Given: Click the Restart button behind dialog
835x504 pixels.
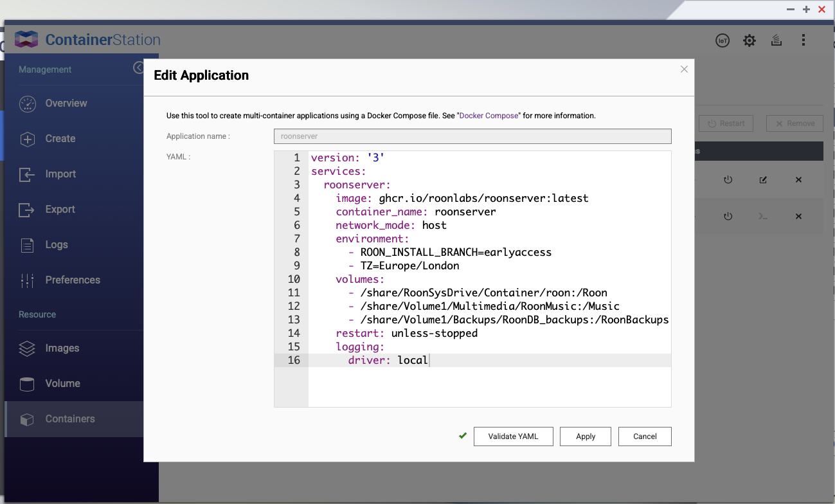Looking at the screenshot, I should point(726,123).
